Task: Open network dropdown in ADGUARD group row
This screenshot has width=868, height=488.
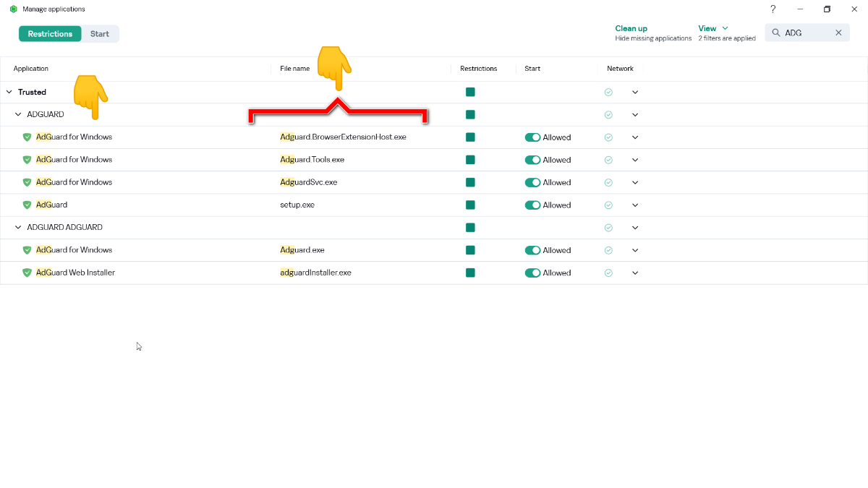Action: 635,115
